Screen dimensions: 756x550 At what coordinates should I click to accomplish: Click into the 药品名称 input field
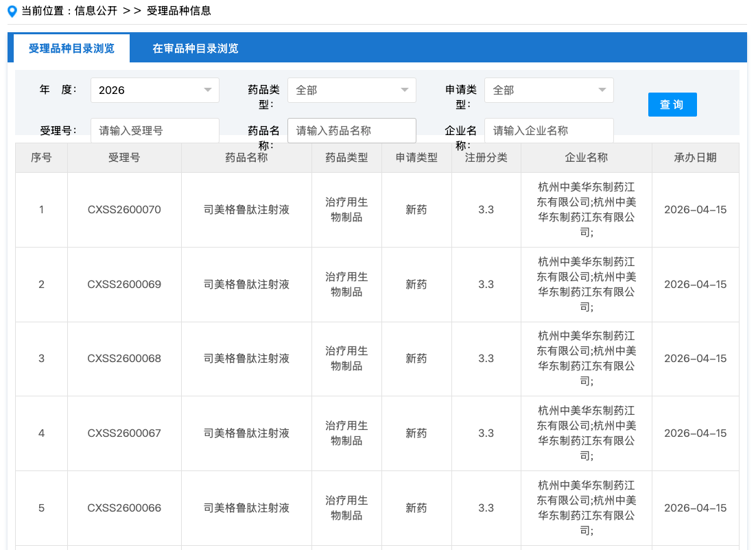click(x=351, y=130)
